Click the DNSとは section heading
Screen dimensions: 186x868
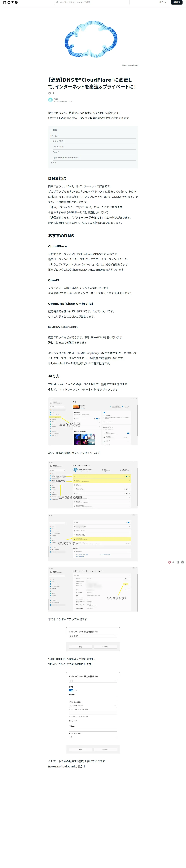tap(57, 178)
